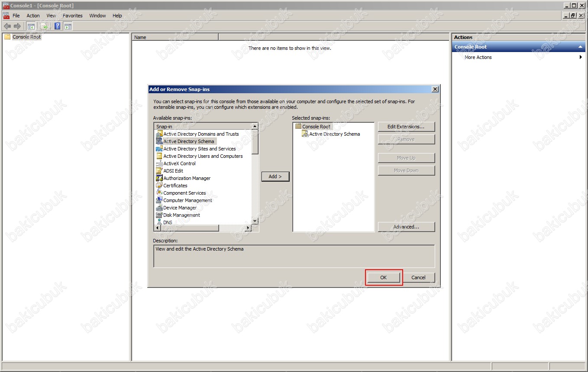Open the Help menu

(x=117, y=16)
